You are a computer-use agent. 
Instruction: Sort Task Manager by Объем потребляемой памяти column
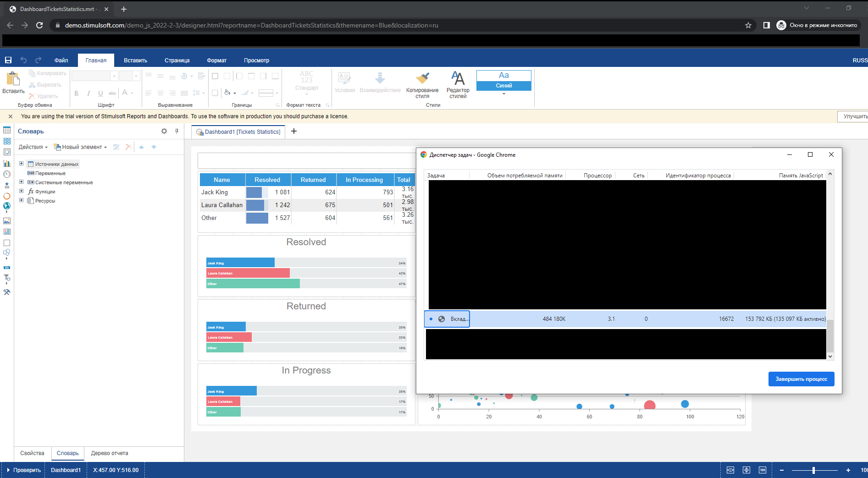(525, 176)
